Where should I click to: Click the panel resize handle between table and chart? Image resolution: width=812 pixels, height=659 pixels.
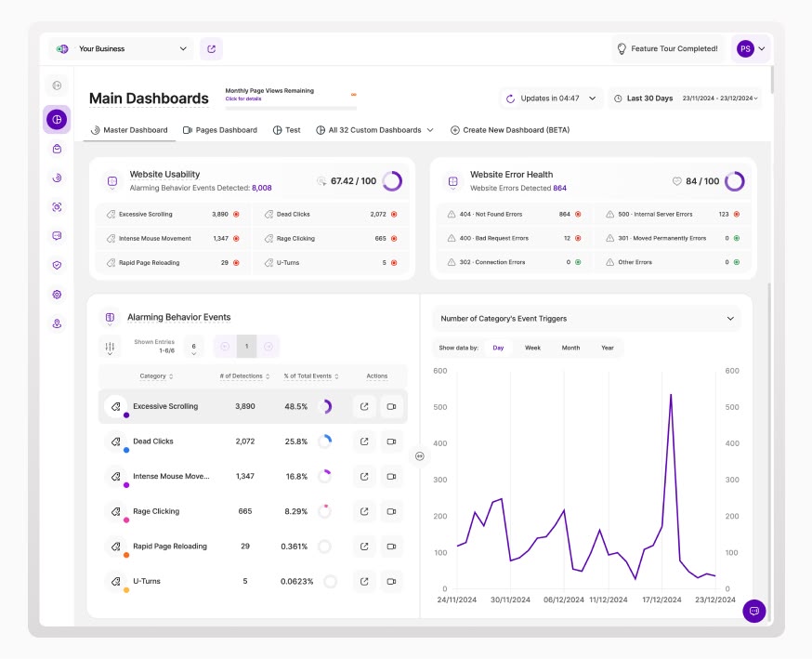point(420,456)
